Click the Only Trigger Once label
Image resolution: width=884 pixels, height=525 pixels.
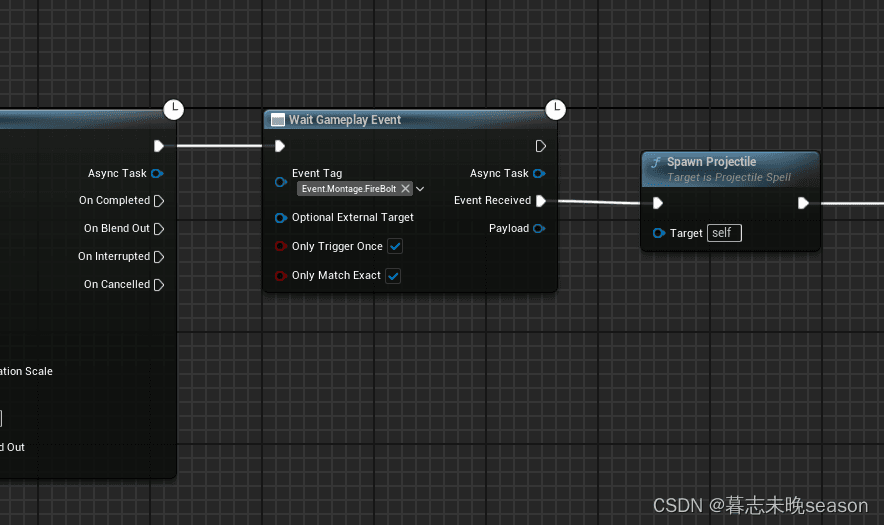(337, 246)
